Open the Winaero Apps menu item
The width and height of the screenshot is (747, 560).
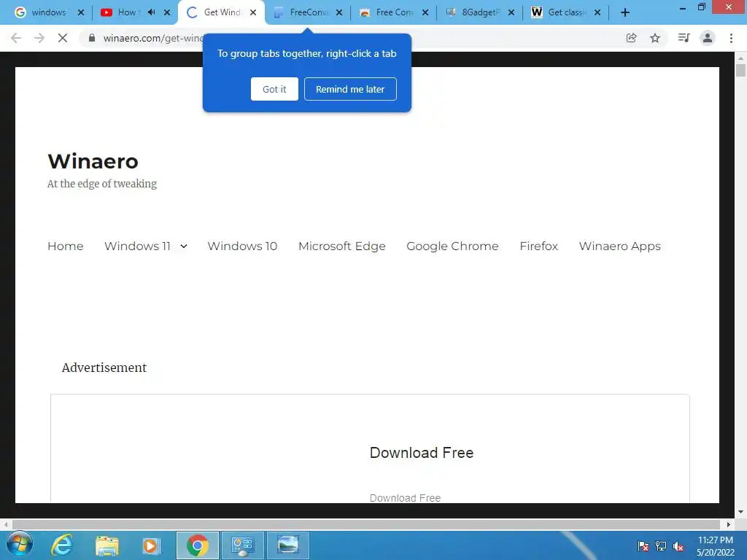click(619, 246)
